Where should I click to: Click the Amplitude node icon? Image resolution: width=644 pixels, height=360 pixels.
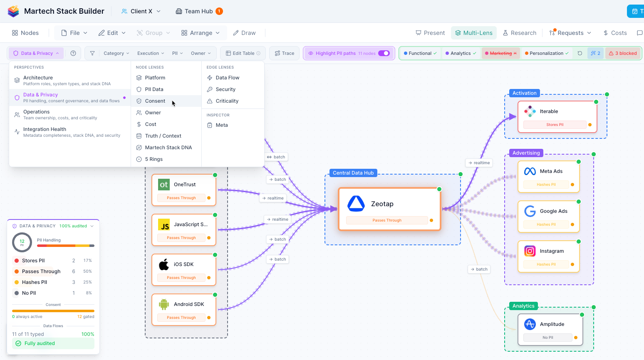click(x=530, y=324)
